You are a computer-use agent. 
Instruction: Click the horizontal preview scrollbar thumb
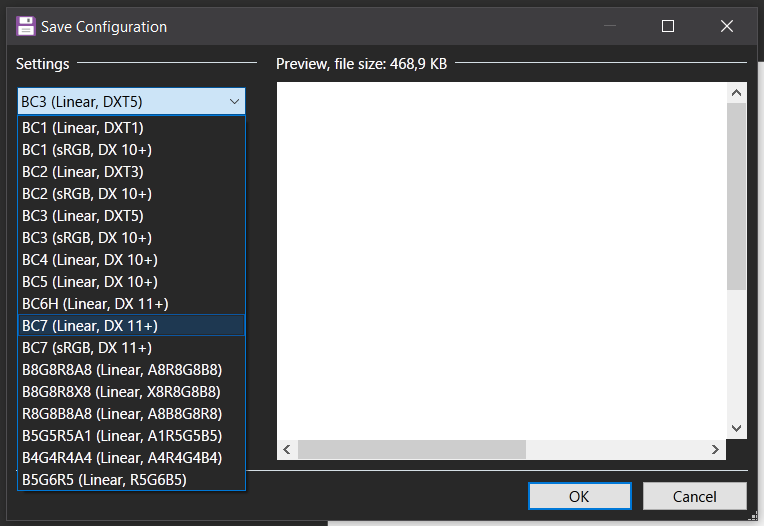pos(412,450)
